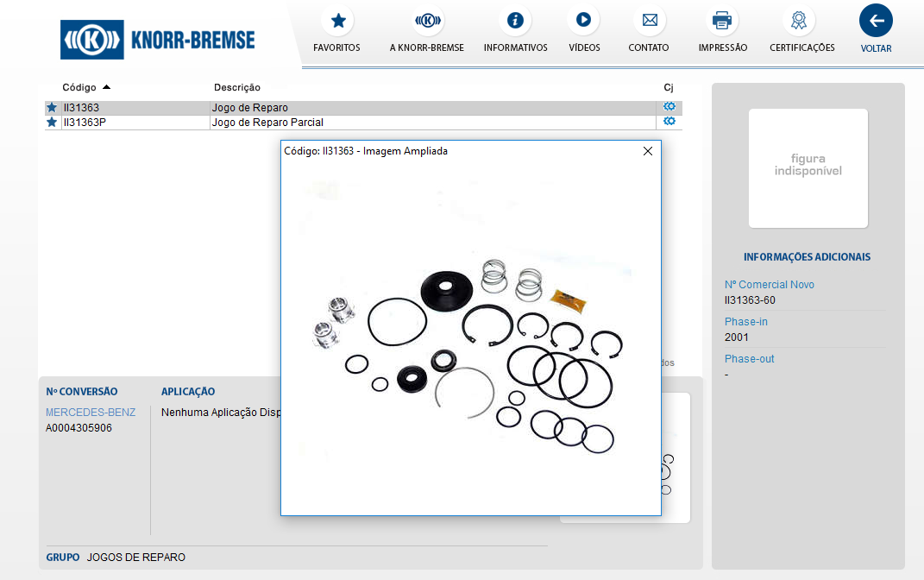
Task: Open the Favoritos star icon
Action: coord(338,21)
